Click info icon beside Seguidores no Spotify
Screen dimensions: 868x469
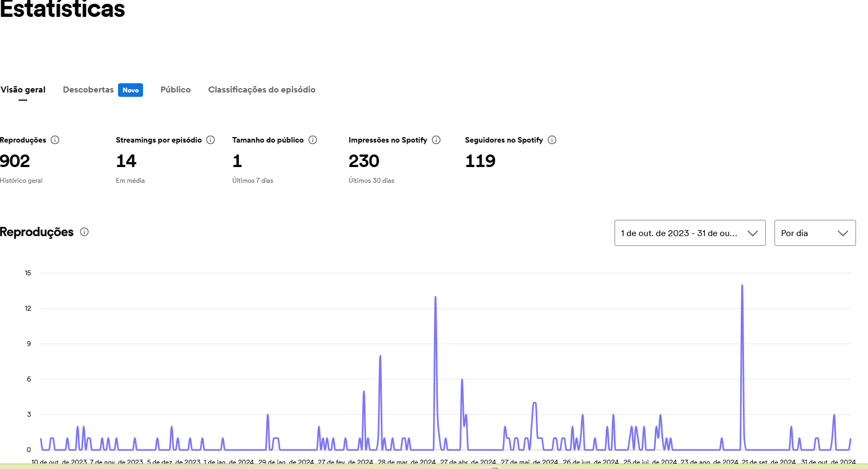pyautogui.click(x=552, y=140)
